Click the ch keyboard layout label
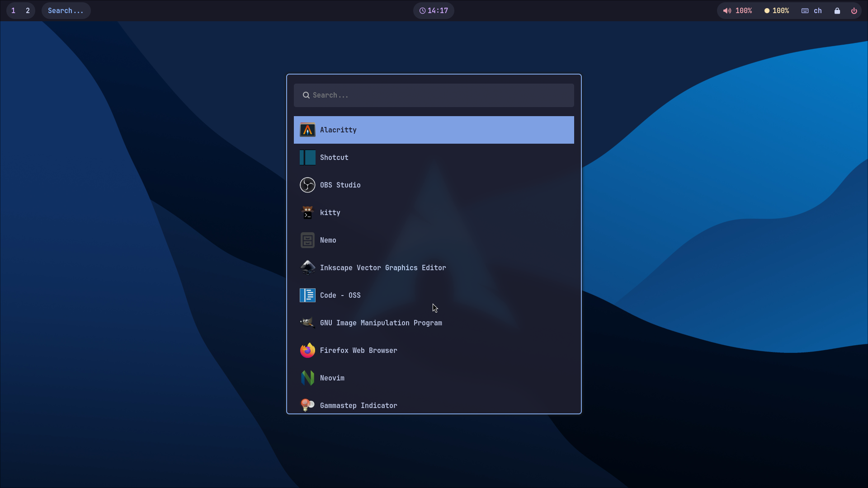Viewport: 868px width, 488px height. point(818,11)
